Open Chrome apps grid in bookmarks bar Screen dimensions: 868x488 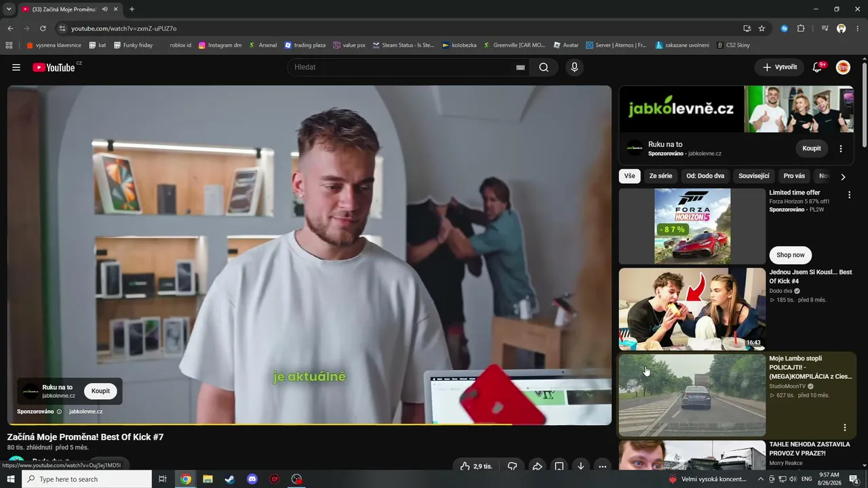(9, 45)
